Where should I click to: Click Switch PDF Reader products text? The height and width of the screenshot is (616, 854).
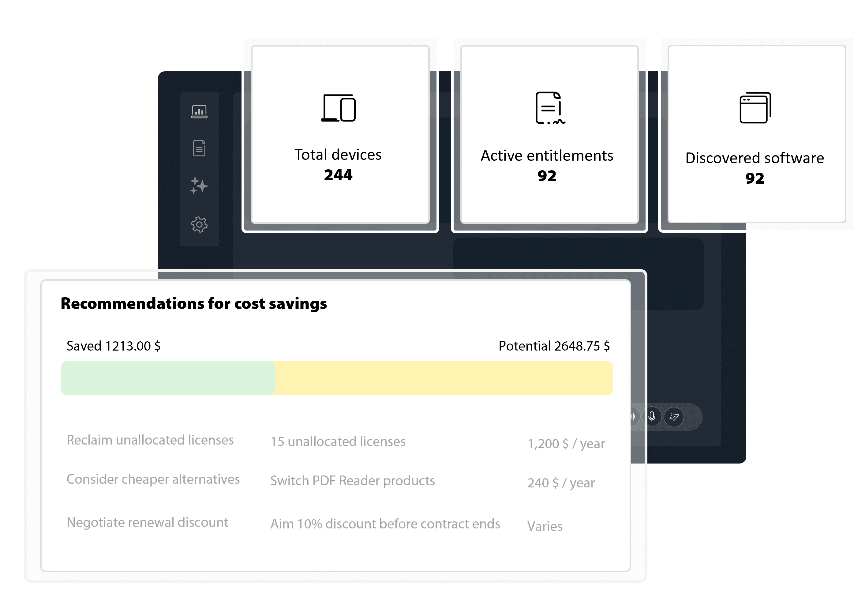coord(352,481)
